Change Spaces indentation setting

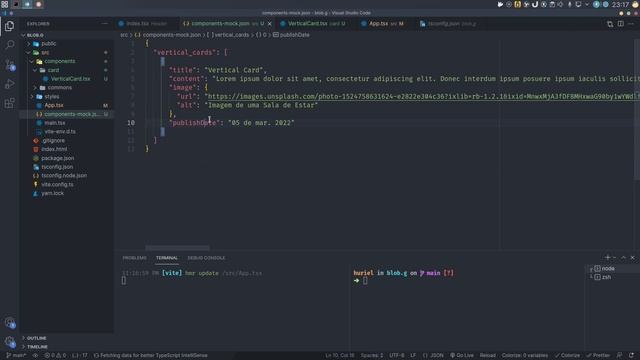click(371, 355)
